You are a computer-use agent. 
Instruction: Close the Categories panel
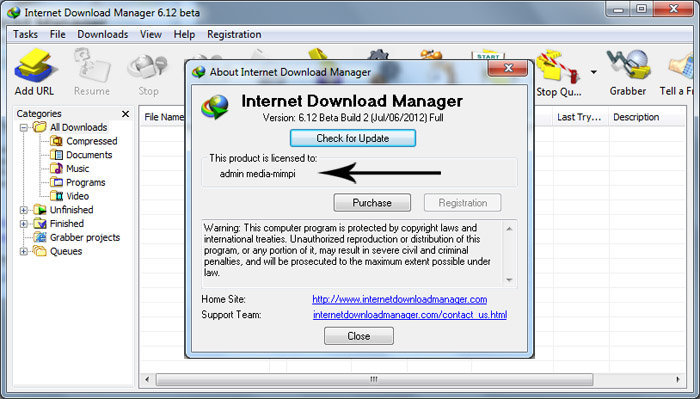tap(125, 114)
